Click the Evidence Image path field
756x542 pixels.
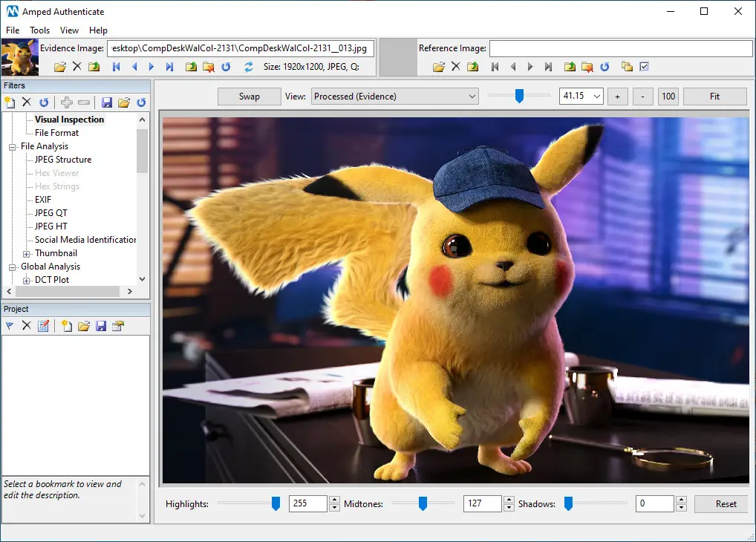pos(241,48)
